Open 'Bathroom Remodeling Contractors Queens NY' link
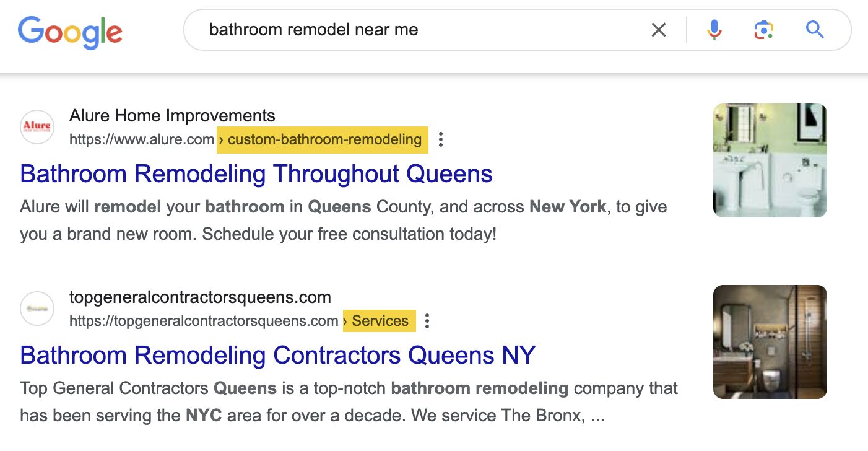Viewport: 868px width, 451px height. pos(277,355)
